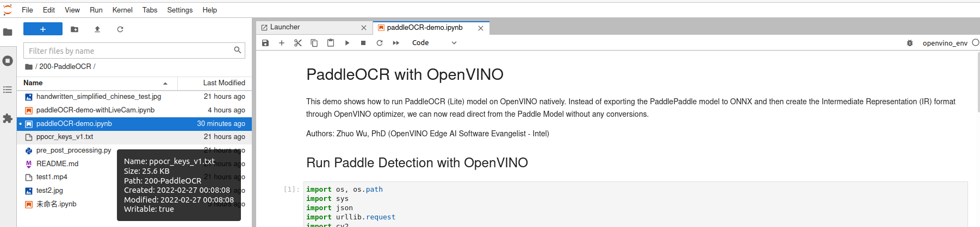Toggle the Name column sort arrow
980x227 pixels.
click(165, 84)
